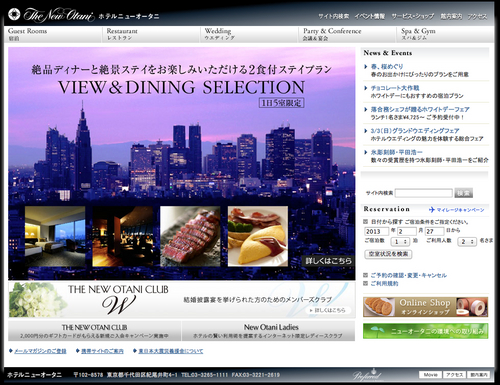The image size is (500, 385).
Task: Open the Online Shop banner
Action: click(425, 307)
